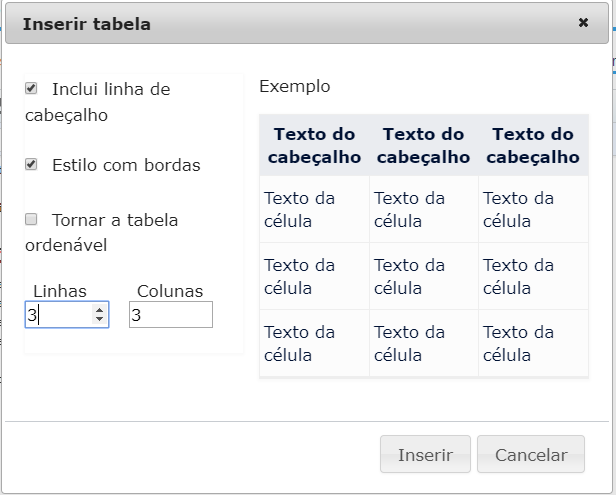Click the last header cell in example
Screen dimensions: 616x495
[x=534, y=145]
